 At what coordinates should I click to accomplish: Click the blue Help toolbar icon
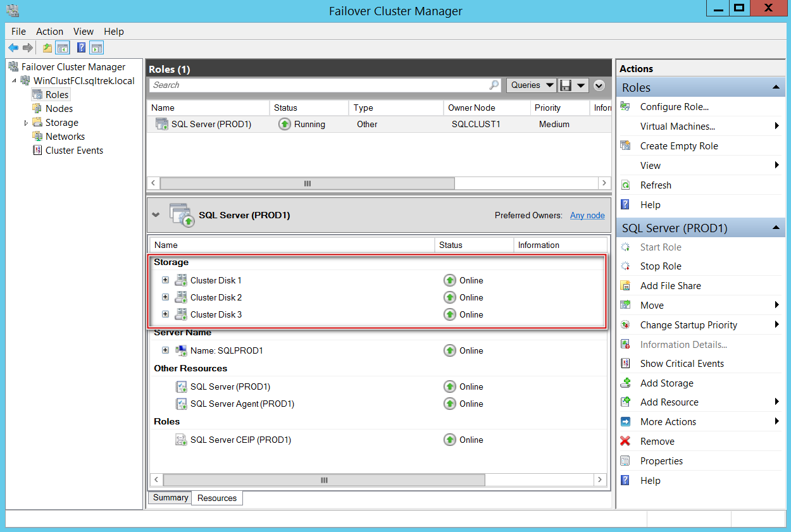point(81,47)
